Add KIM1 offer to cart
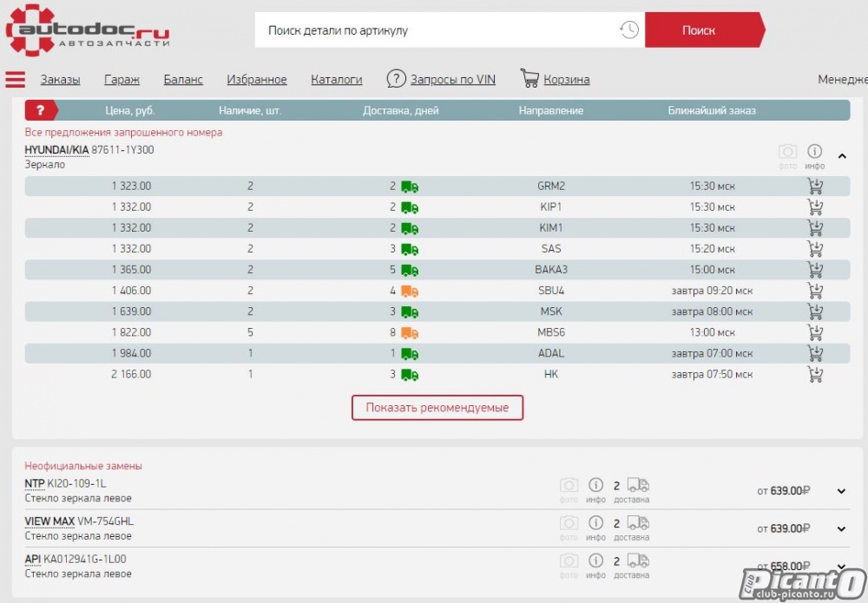 tap(815, 228)
